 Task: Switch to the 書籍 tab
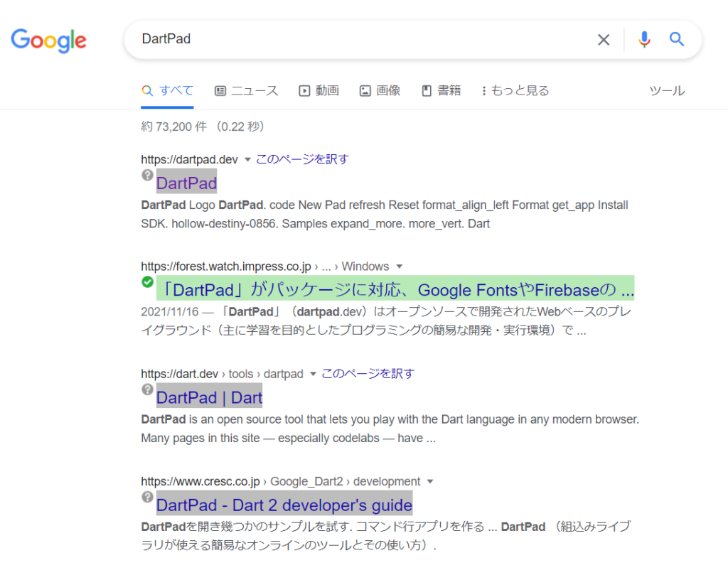click(x=441, y=90)
